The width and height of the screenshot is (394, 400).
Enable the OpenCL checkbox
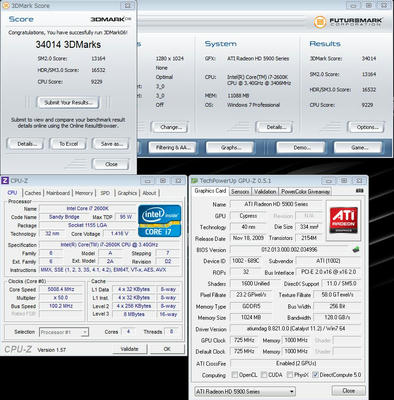click(235, 375)
